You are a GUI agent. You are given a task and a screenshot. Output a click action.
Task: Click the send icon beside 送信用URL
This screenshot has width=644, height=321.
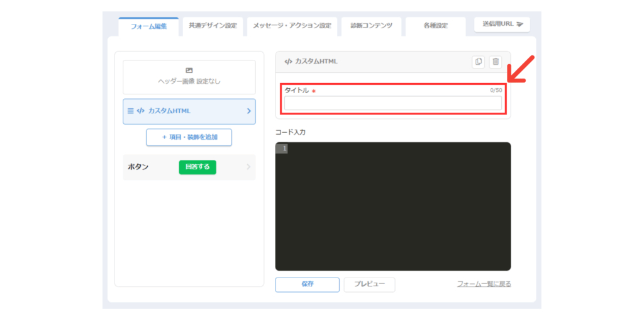pyautogui.click(x=519, y=24)
